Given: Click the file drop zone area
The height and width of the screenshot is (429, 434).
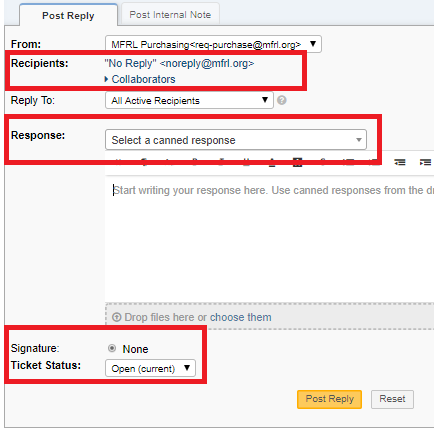Looking at the screenshot, I should [x=269, y=317].
